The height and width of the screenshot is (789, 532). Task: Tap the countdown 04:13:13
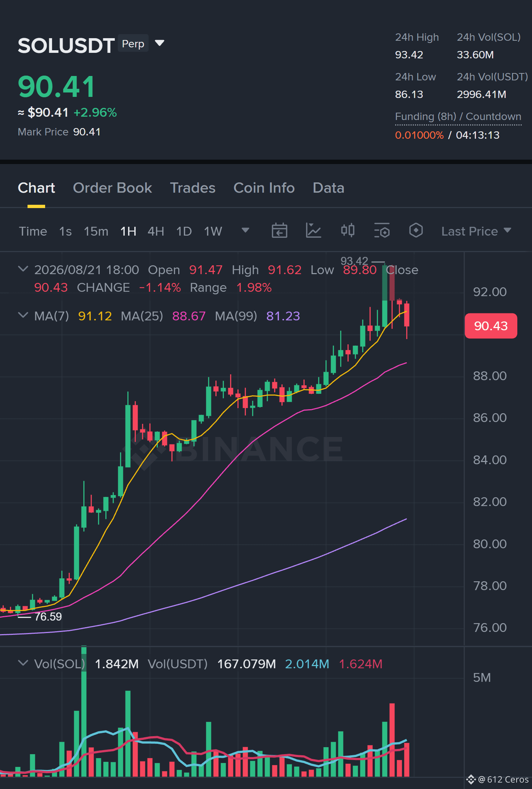[x=478, y=135]
